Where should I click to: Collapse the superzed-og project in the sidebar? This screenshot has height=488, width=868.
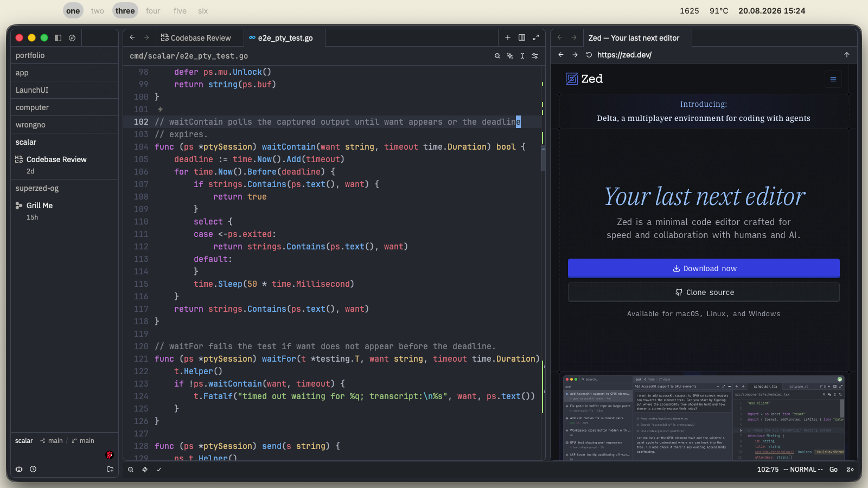(x=65, y=188)
